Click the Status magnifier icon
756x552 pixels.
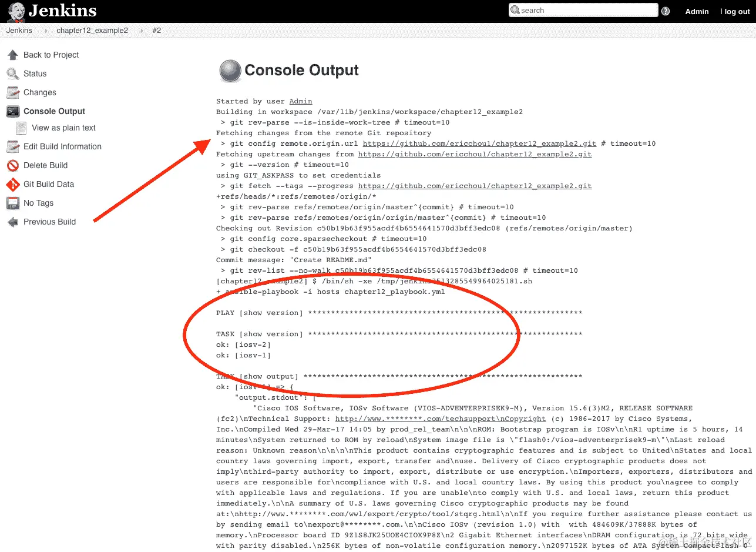point(13,73)
